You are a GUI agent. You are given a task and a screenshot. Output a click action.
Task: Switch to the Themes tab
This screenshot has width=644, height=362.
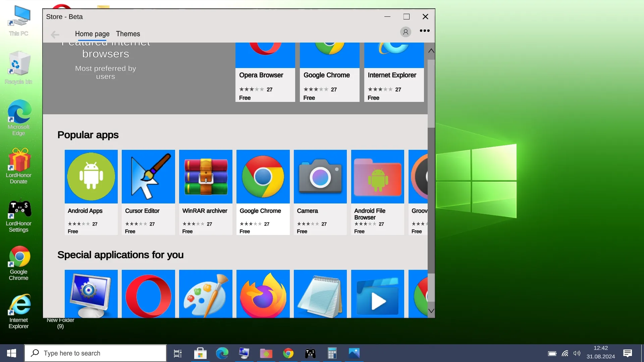click(128, 34)
